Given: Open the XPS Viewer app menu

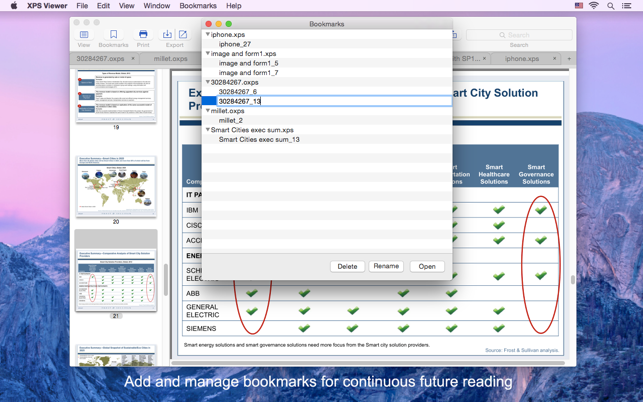Looking at the screenshot, I should point(47,6).
